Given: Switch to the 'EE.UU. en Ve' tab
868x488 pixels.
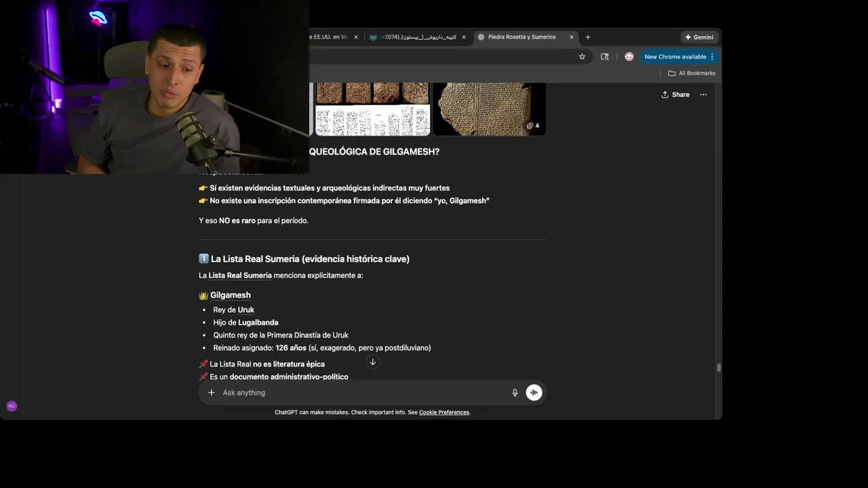Looking at the screenshot, I should (329, 37).
